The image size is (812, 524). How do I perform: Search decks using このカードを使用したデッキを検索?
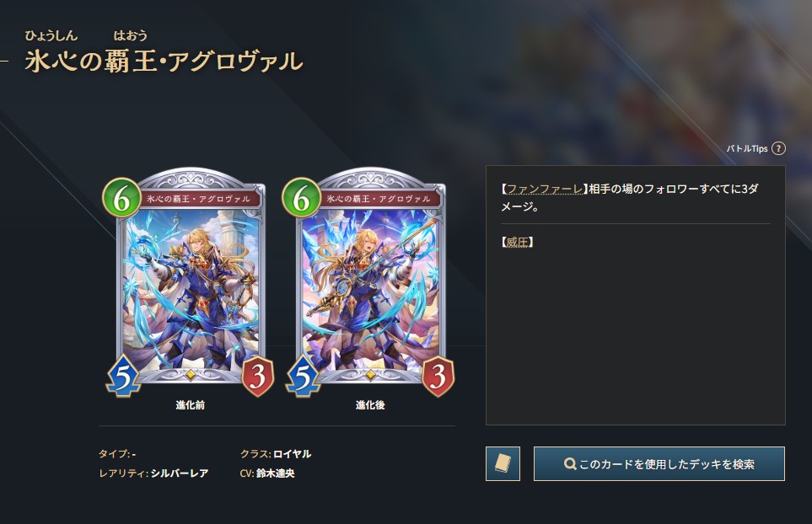pyautogui.click(x=659, y=464)
